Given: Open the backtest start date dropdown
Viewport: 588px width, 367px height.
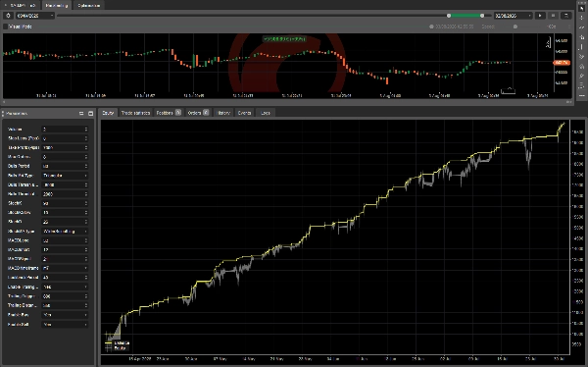Looking at the screenshot, I should [34, 16].
